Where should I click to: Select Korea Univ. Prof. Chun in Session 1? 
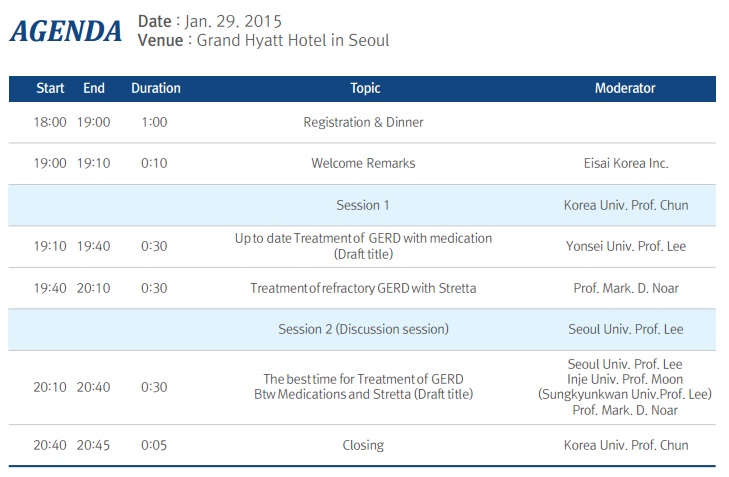[x=626, y=205]
